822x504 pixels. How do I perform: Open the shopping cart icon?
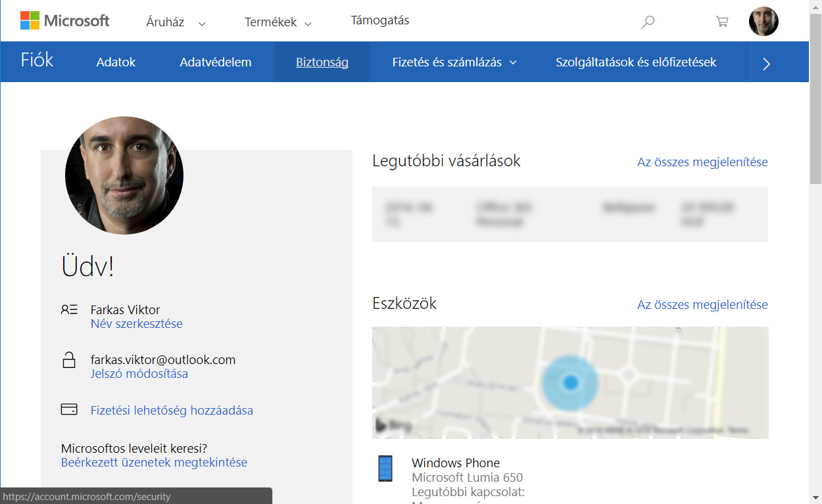[722, 21]
